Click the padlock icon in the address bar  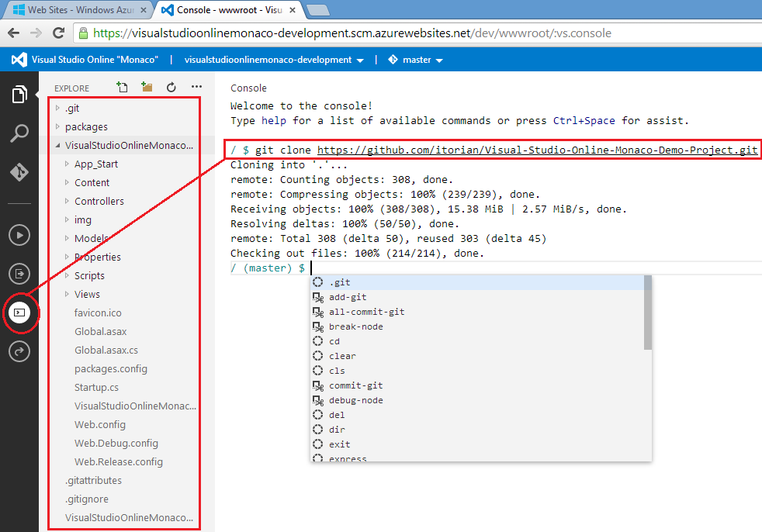point(83,33)
